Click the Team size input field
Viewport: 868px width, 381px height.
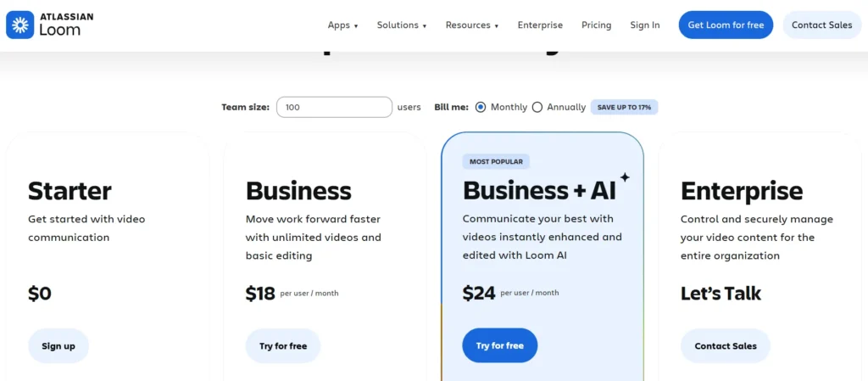pos(334,107)
